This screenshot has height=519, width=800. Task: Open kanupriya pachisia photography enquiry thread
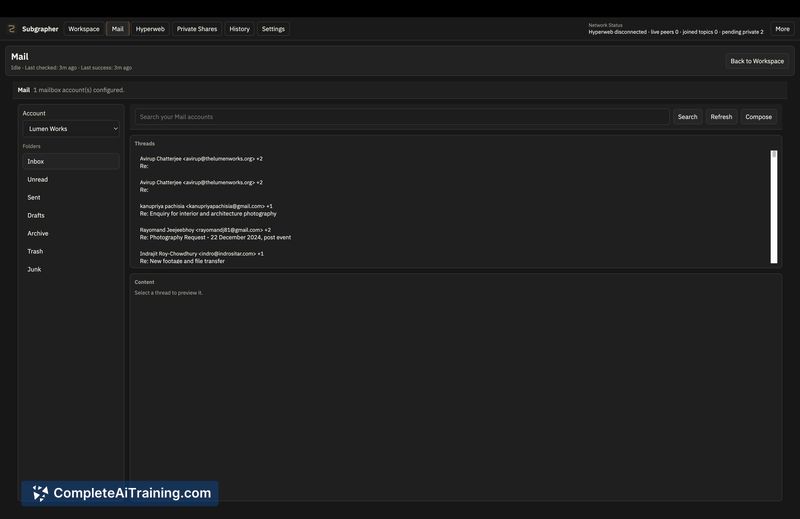point(452,210)
